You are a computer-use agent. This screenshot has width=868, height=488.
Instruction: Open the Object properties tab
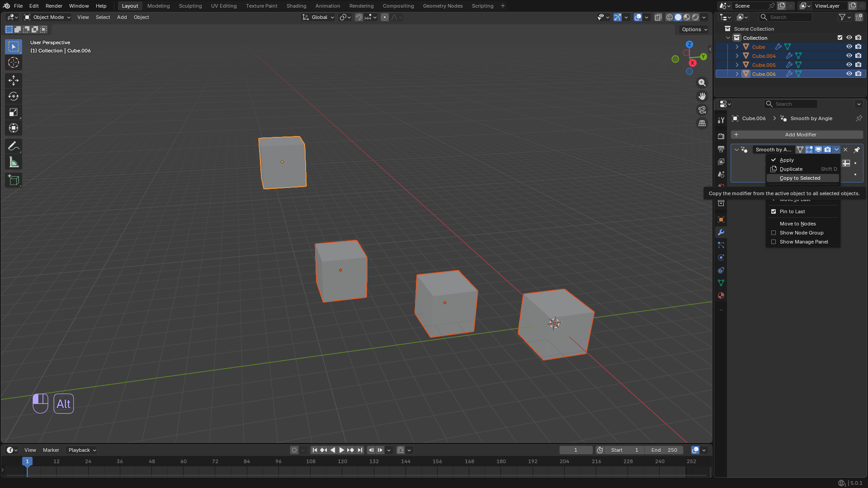point(721,220)
